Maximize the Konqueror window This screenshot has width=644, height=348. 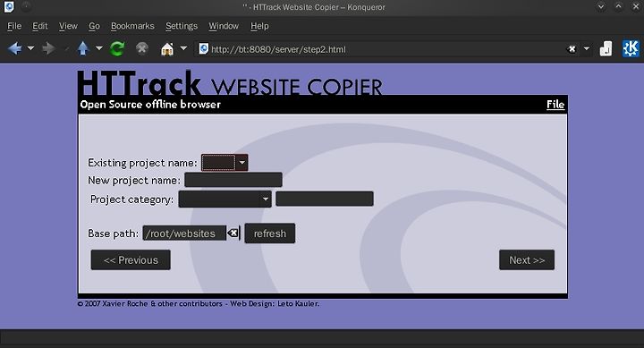(619, 6)
